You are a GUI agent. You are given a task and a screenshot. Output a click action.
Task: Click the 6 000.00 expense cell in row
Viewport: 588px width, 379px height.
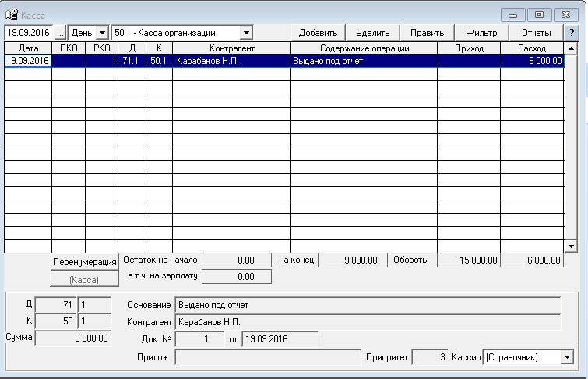pos(532,61)
